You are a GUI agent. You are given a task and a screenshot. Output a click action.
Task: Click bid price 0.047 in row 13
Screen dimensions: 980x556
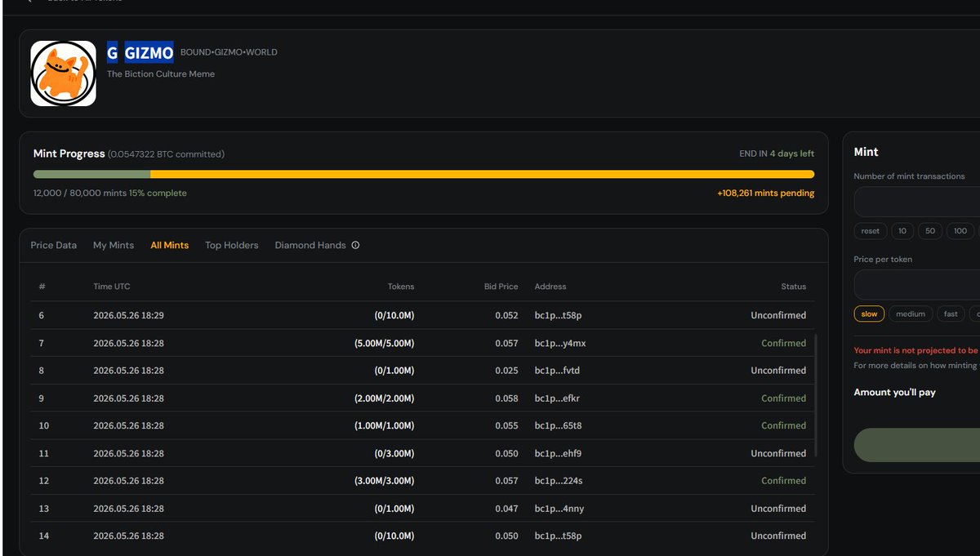506,509
